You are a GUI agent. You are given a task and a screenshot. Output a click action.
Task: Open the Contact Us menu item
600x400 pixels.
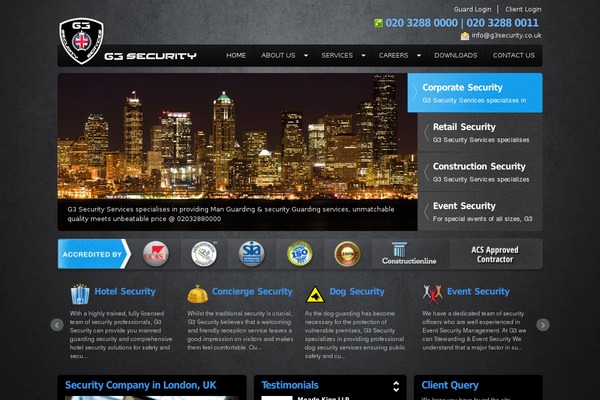click(514, 56)
